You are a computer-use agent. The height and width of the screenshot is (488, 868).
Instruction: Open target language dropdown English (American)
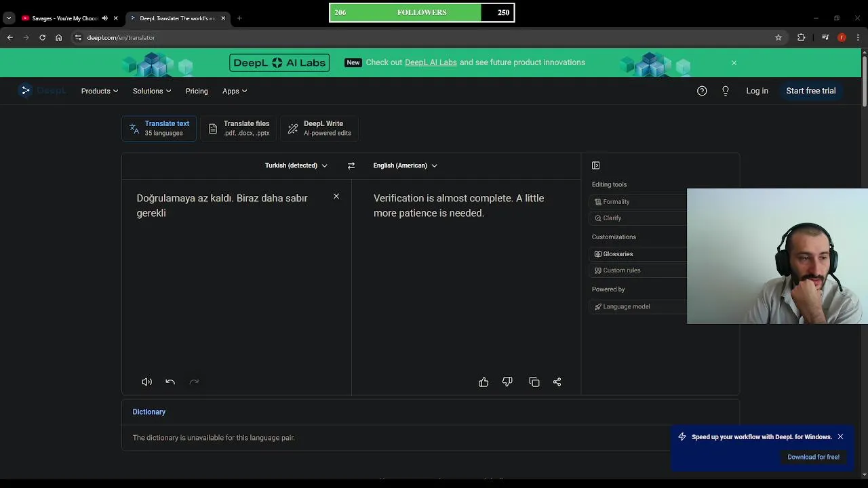click(x=405, y=165)
